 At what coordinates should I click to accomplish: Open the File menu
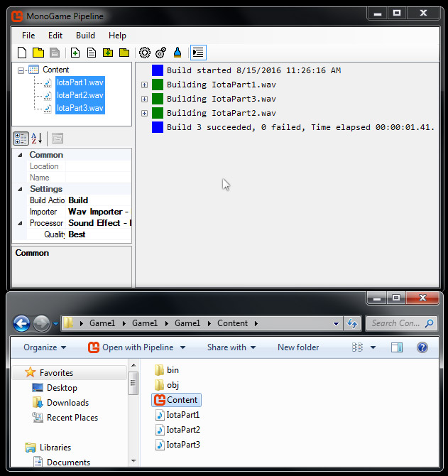tap(28, 36)
